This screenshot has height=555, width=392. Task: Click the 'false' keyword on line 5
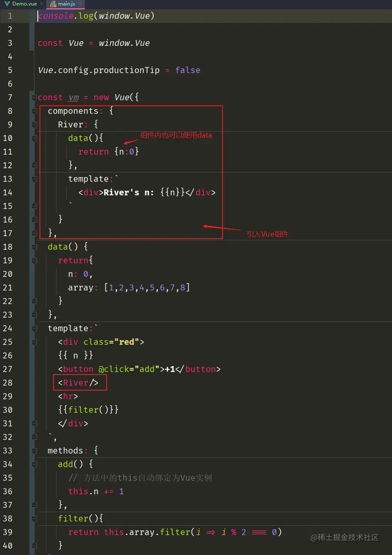pyautogui.click(x=188, y=70)
